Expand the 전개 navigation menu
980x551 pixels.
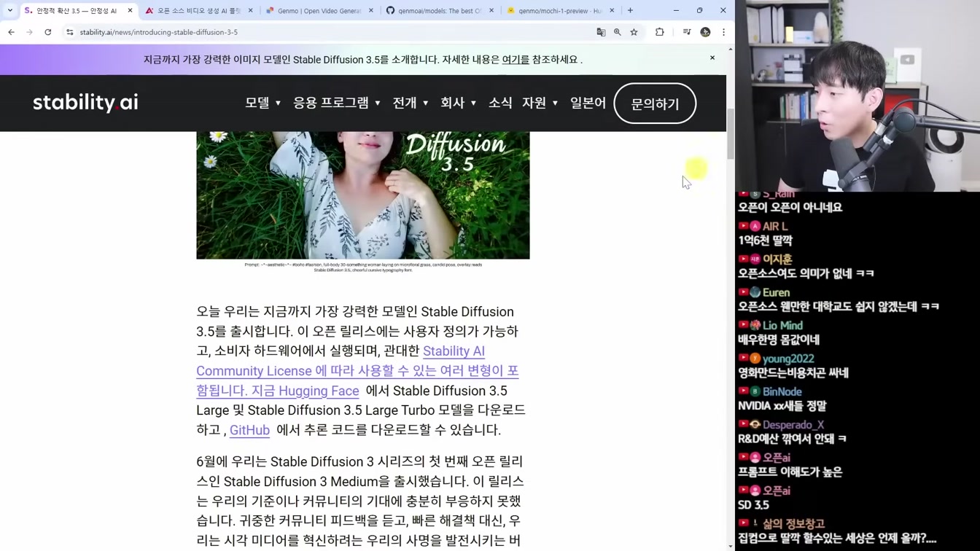coord(411,103)
